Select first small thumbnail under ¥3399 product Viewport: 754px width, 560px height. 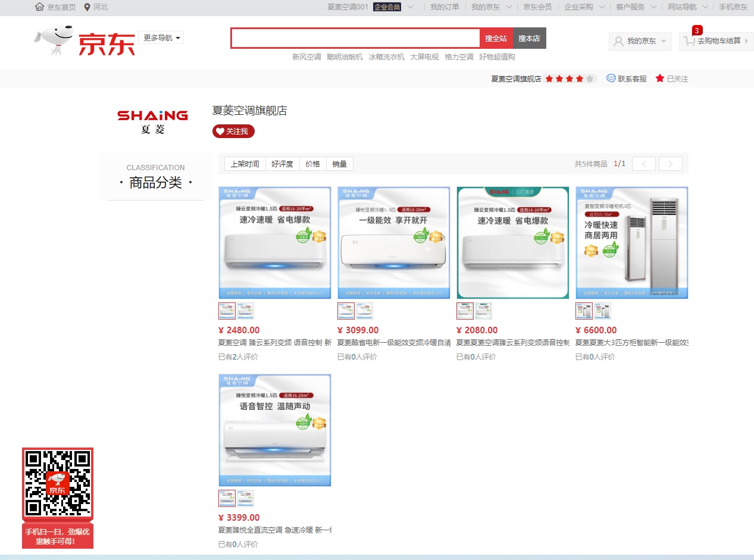click(x=227, y=498)
